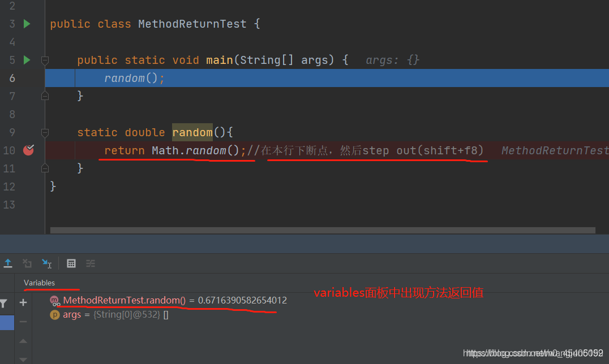Image resolution: width=609 pixels, height=364 pixels.
Task: Click the frames filter funnel icon
Action: click(3, 304)
